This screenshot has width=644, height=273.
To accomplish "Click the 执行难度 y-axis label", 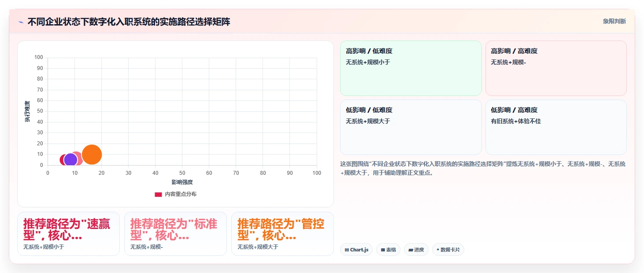I will [27, 111].
